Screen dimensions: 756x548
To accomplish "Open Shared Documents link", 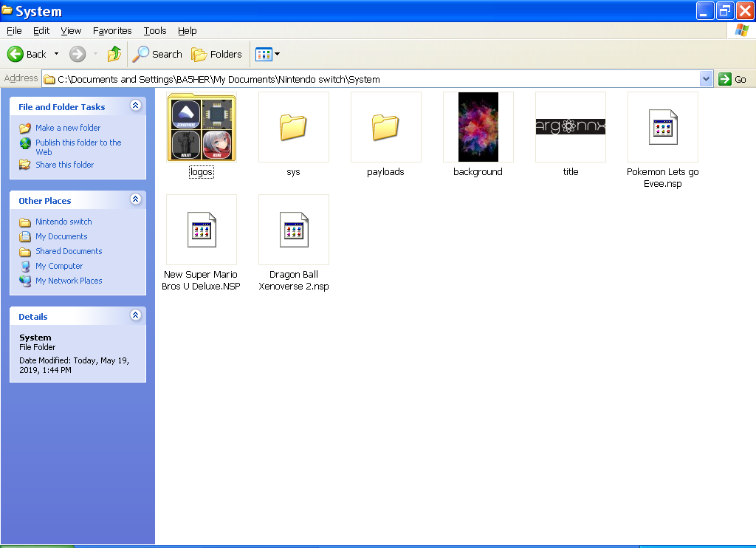I will [x=69, y=251].
